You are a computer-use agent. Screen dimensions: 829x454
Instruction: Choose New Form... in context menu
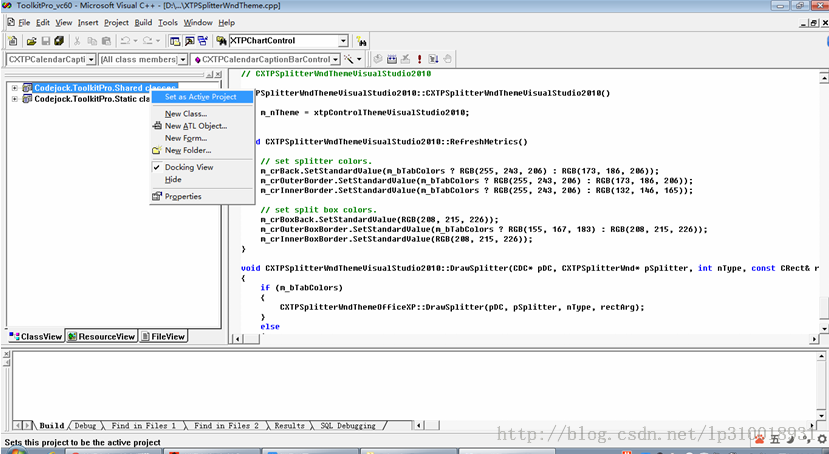[x=202, y=138]
